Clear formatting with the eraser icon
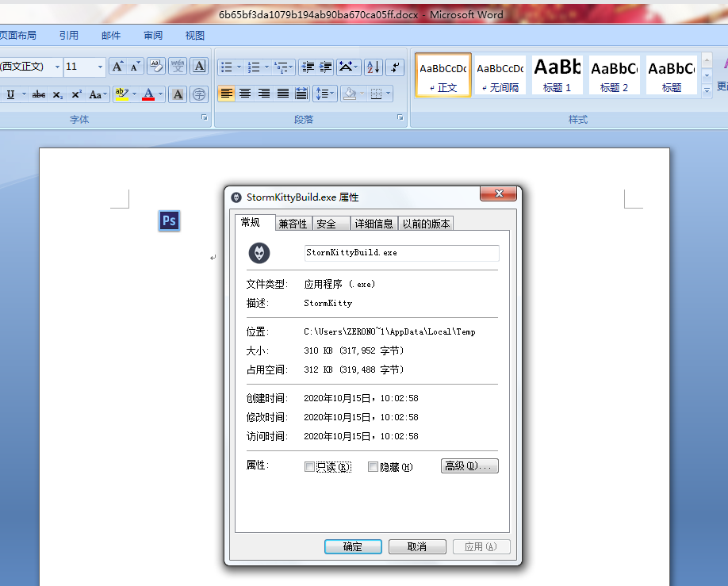The image size is (728, 586). (x=156, y=67)
